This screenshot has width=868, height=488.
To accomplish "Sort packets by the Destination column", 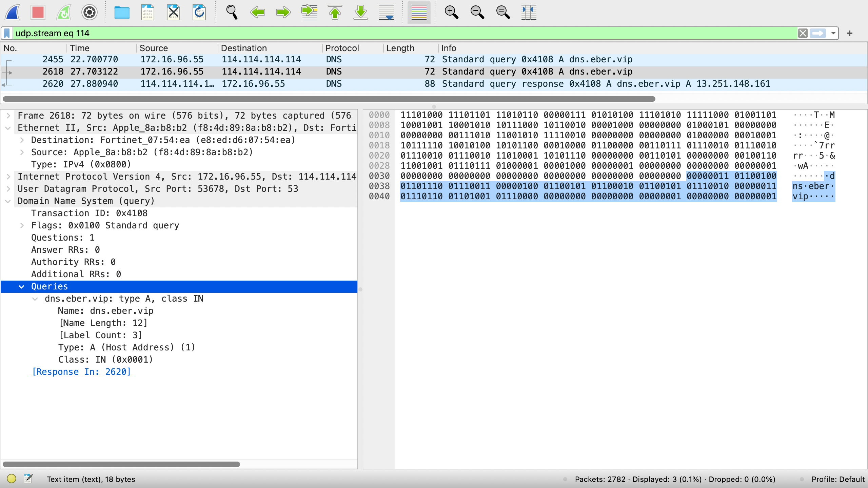I will pyautogui.click(x=270, y=48).
